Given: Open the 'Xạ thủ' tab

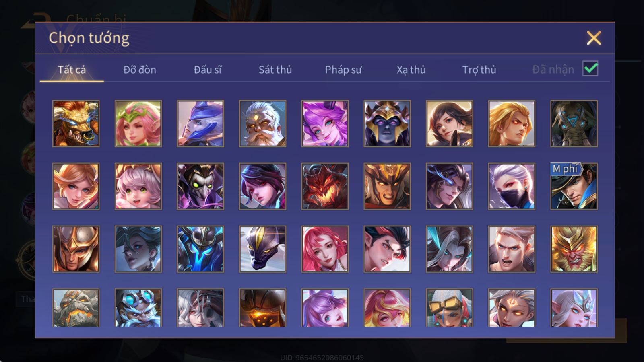Looking at the screenshot, I should [x=411, y=70].
